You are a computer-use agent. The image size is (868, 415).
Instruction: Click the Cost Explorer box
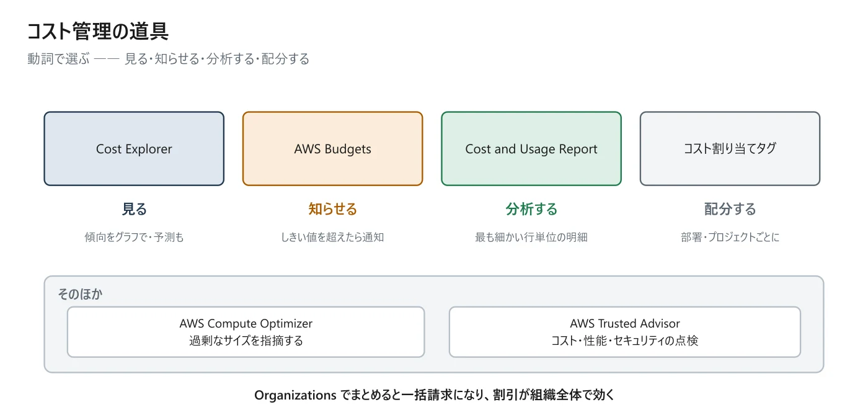pyautogui.click(x=134, y=149)
